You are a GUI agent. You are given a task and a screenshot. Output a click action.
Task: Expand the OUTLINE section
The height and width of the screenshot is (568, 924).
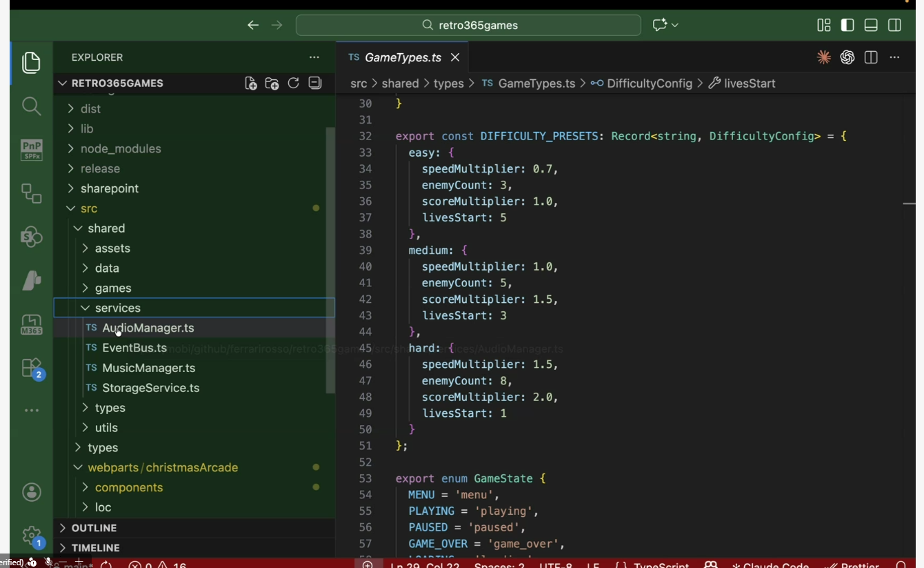pyautogui.click(x=94, y=528)
